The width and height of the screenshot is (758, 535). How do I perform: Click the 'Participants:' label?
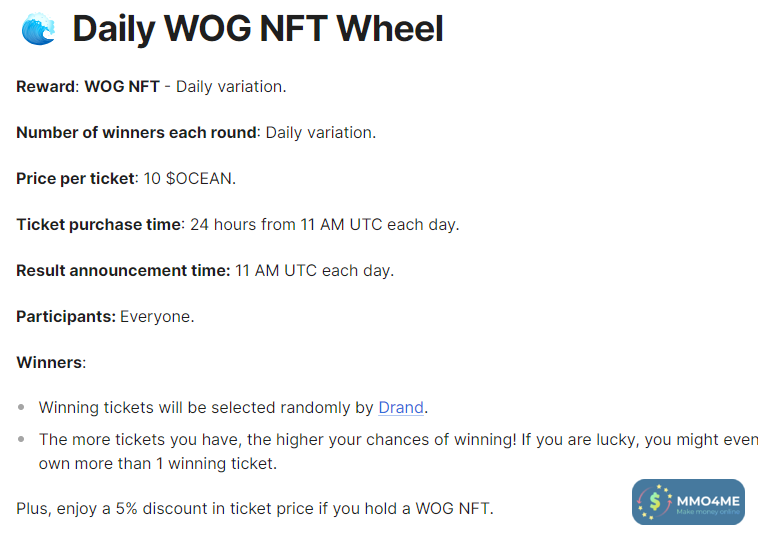point(65,316)
